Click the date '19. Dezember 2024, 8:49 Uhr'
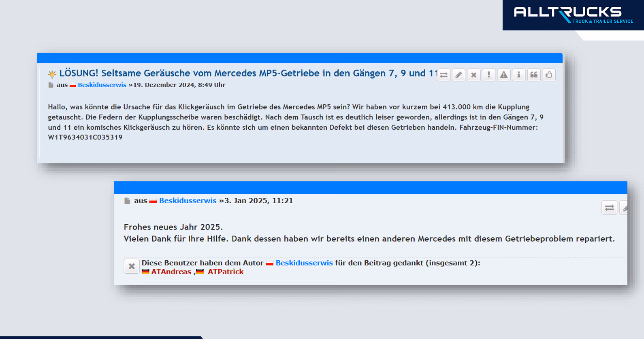 [179, 85]
